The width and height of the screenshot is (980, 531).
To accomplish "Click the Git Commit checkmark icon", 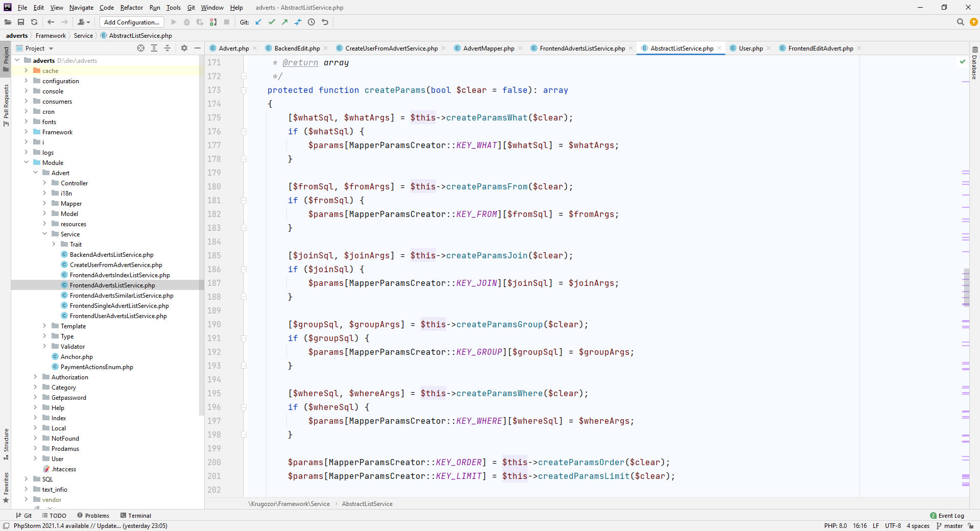I will click(x=272, y=22).
